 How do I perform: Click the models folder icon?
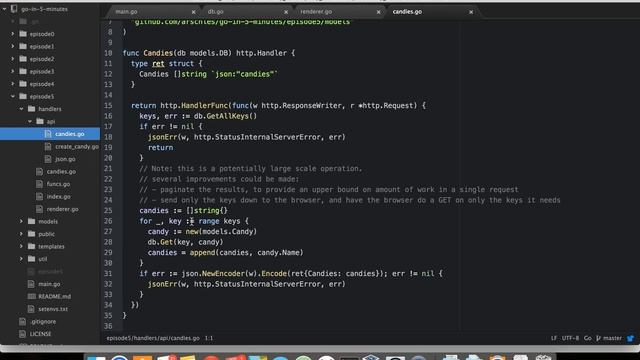coord(31,221)
